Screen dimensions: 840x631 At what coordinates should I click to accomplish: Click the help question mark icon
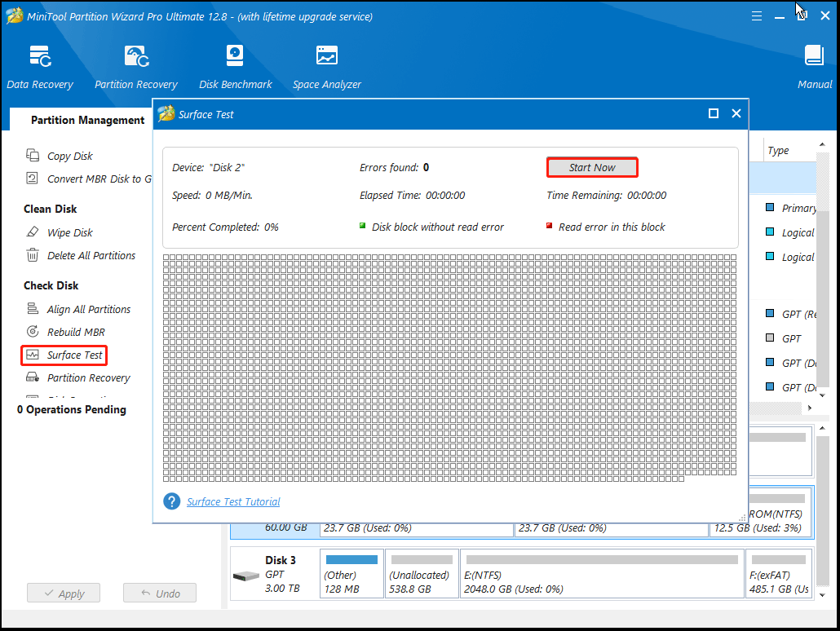coord(171,501)
